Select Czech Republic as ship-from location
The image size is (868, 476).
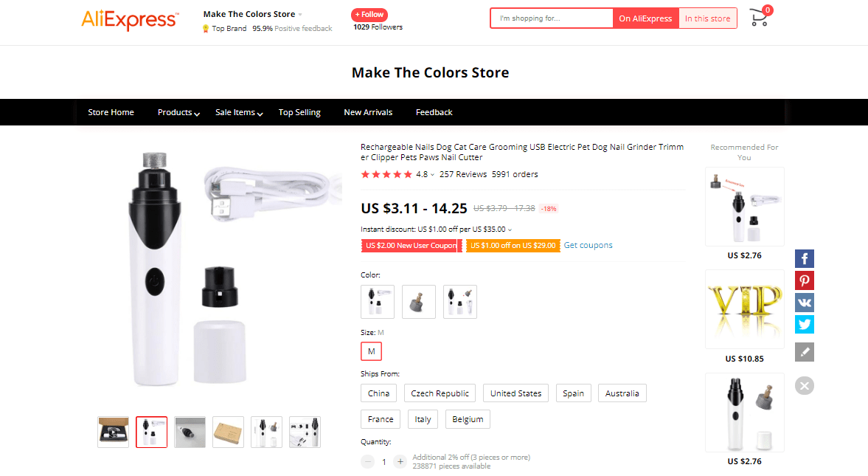440,393
